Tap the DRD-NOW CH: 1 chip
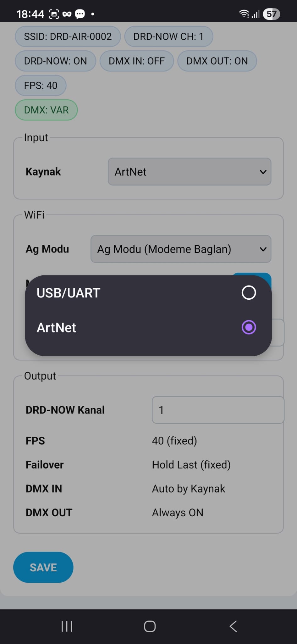Screen dimensions: 297x644 pos(168,36)
